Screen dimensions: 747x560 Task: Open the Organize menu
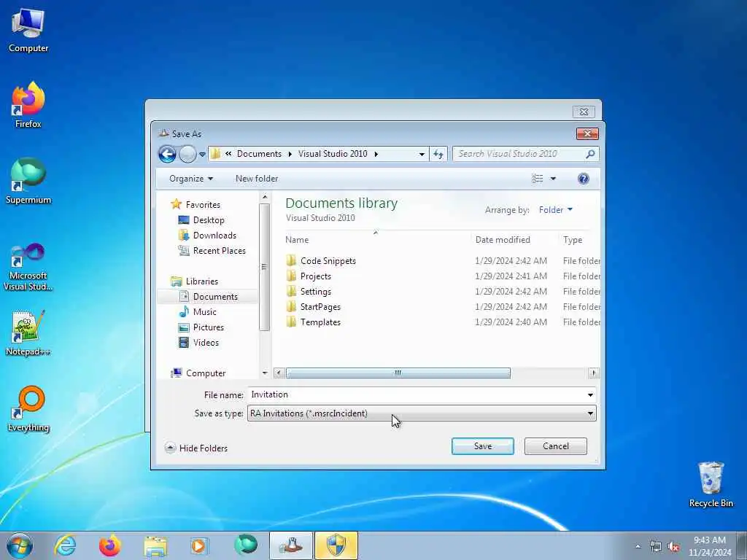pyautogui.click(x=191, y=179)
